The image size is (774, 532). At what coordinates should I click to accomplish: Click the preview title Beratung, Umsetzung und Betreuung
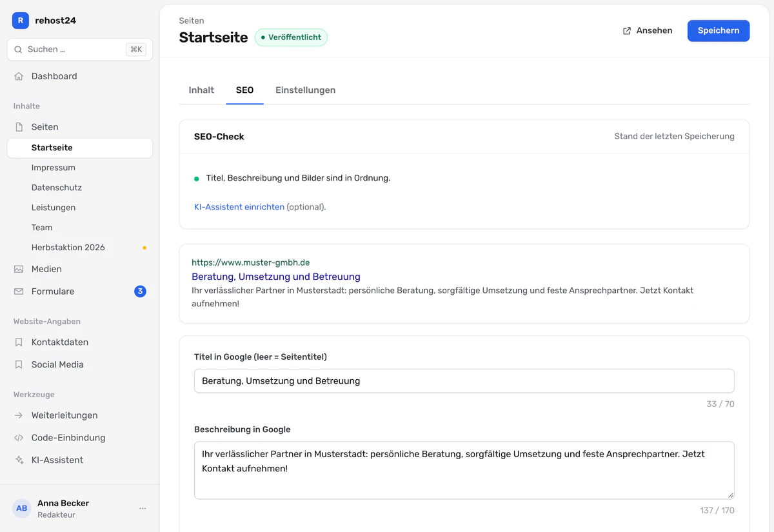276,277
